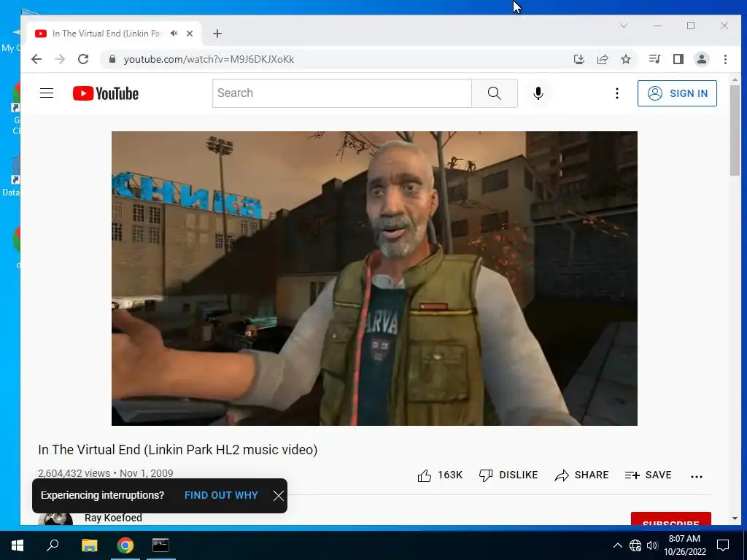This screenshot has width=747, height=560.
Task: Click the SIGN IN button
Action: tap(677, 93)
